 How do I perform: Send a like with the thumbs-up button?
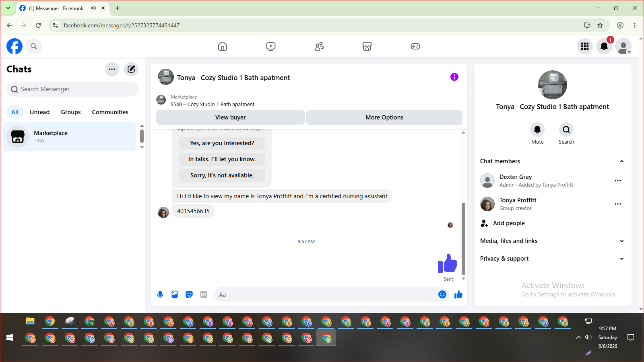[458, 294]
